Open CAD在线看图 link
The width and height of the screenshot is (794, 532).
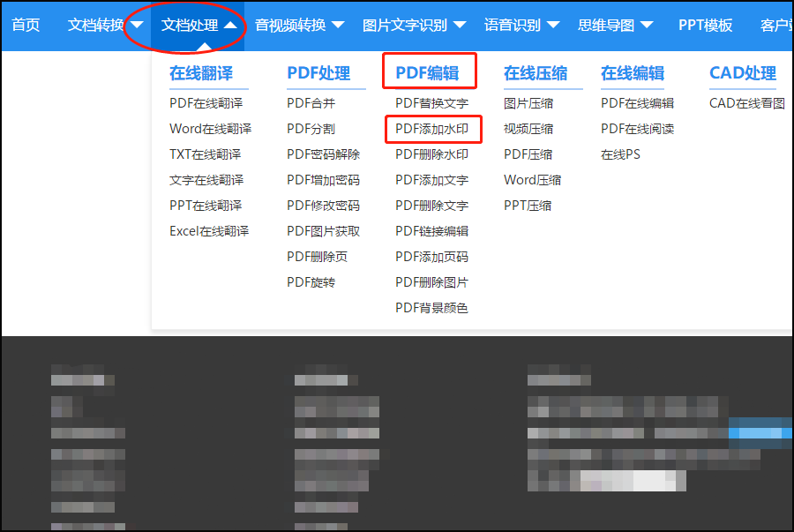point(747,103)
